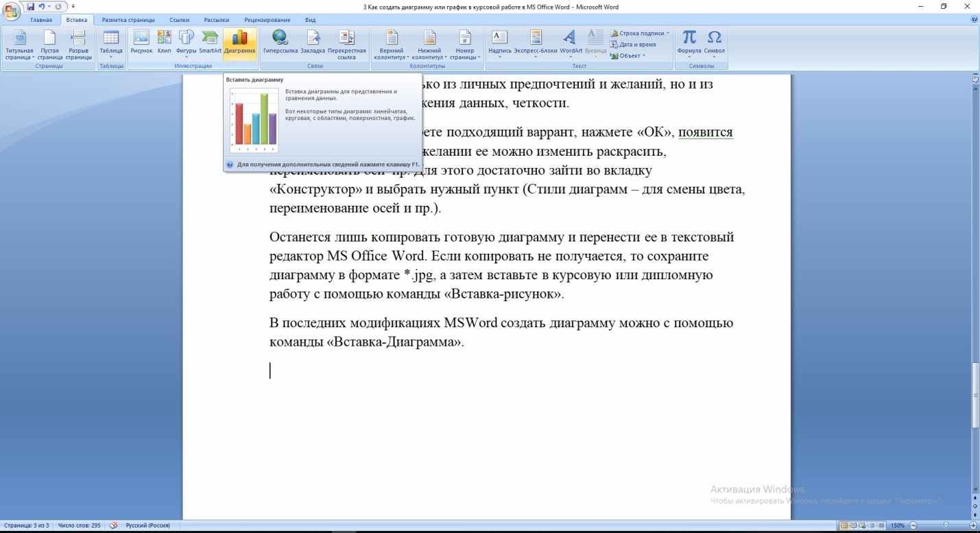Open Титульная страница cover page gallery
Screen dimensions: 980x533
pos(19,44)
